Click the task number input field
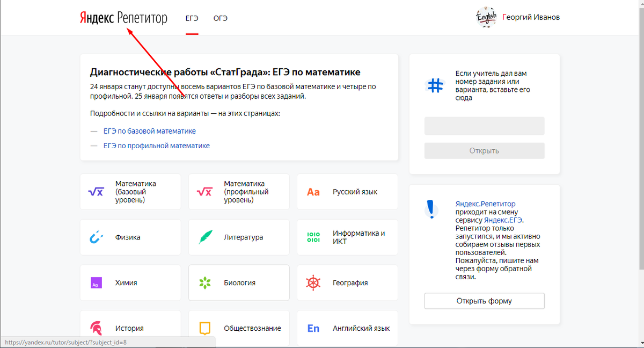 [x=484, y=126]
